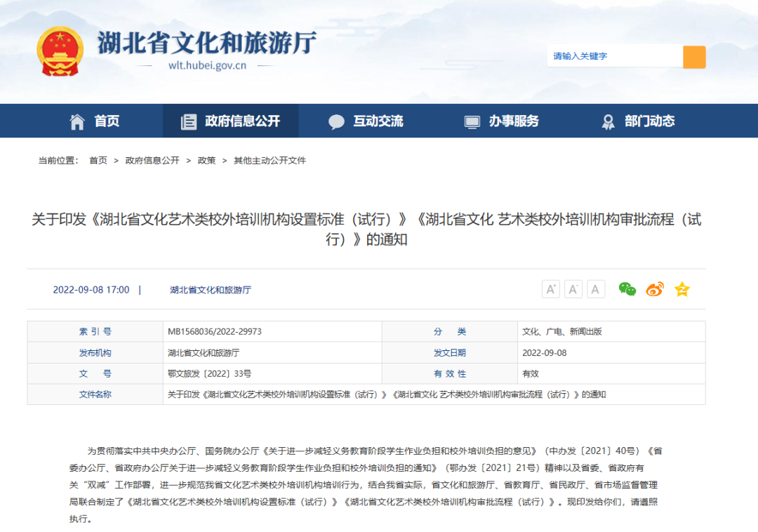Type in the 请输入关键字 search field

pyautogui.click(x=614, y=56)
